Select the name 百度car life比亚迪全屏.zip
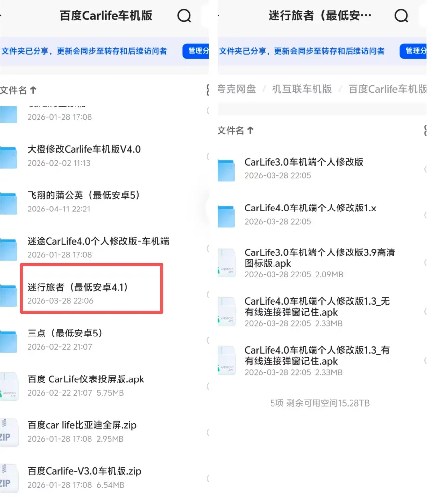This screenshot has height=504, width=431. pos(82,425)
